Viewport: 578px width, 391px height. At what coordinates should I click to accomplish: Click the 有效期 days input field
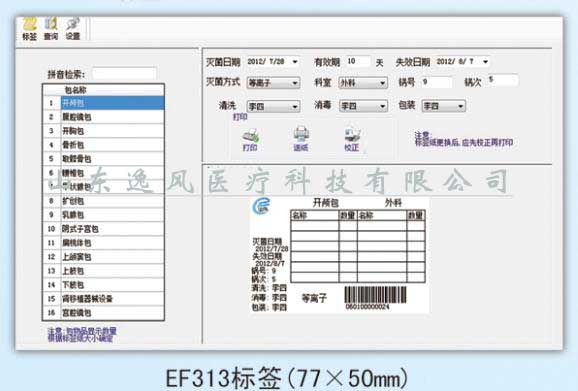click(358, 62)
